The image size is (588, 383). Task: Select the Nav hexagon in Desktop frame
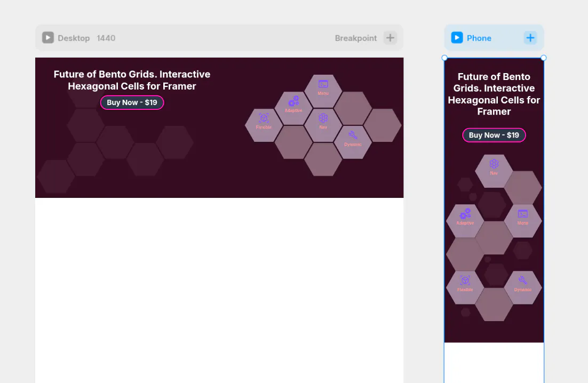tap(323, 125)
